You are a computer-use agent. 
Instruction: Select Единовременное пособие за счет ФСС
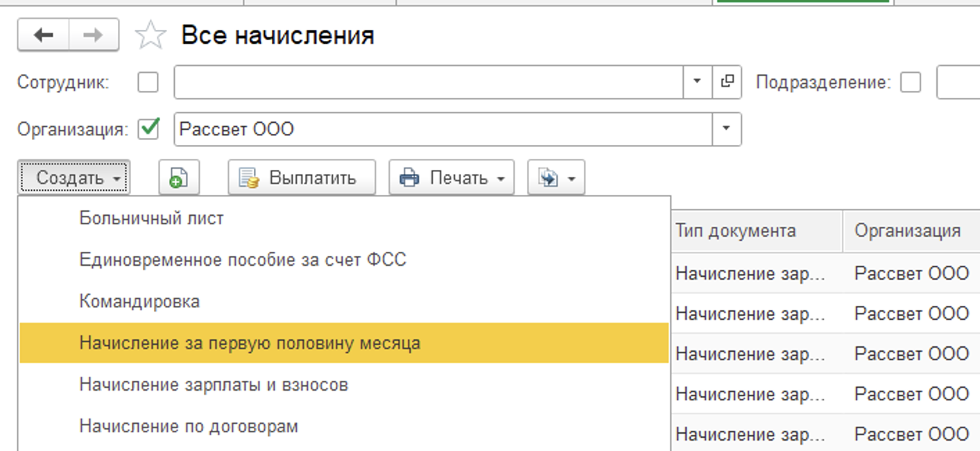[x=344, y=260]
